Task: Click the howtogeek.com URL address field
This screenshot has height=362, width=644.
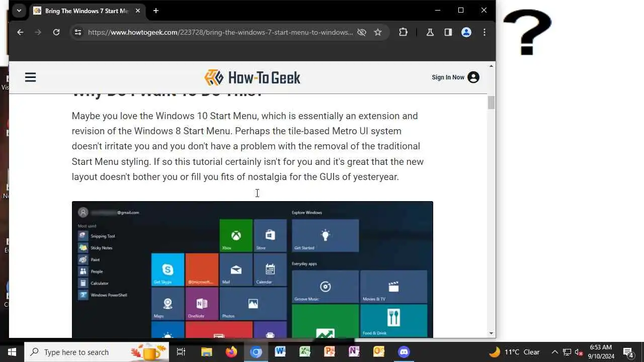Action: pos(220,32)
